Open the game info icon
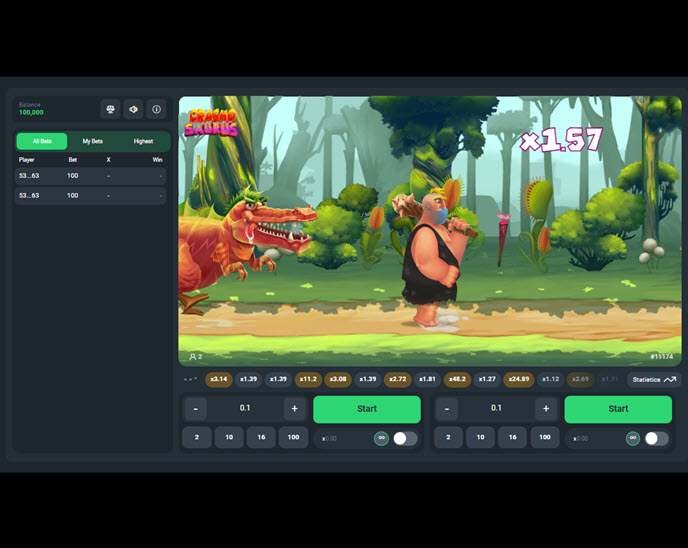688x548 pixels. click(157, 109)
